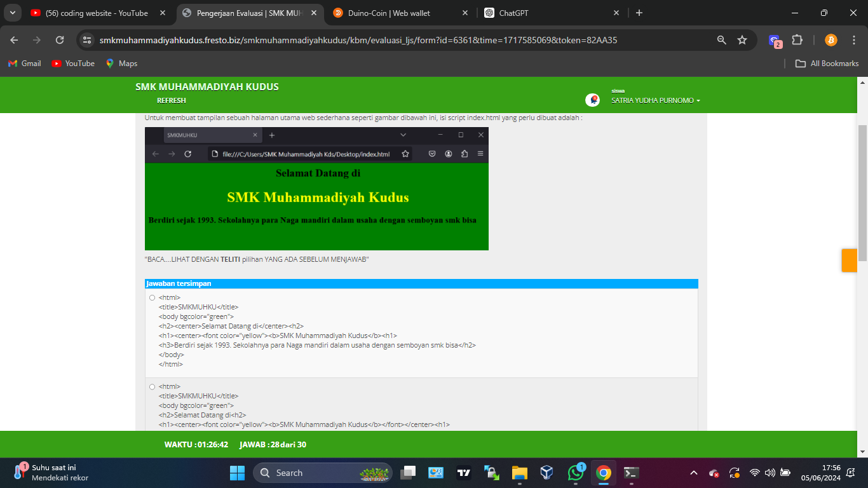Click SMK MUHAMMADIYAH KUDUS site title
The width and height of the screenshot is (868, 488).
pos(207,87)
